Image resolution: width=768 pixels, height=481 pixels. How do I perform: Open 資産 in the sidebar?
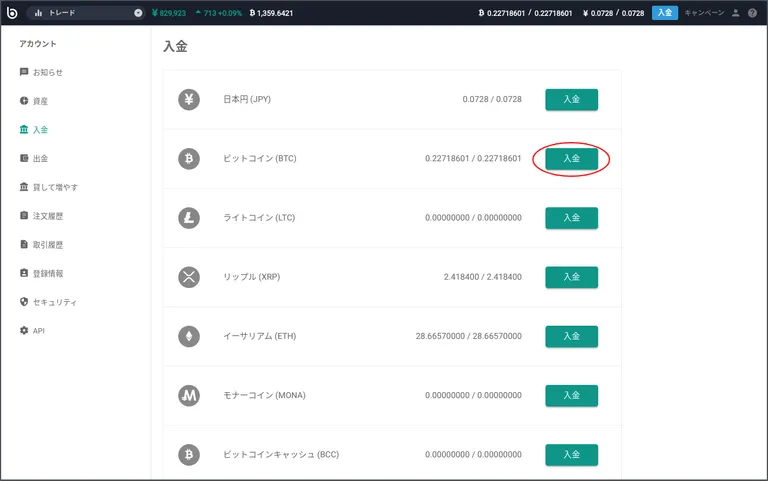click(x=34, y=101)
